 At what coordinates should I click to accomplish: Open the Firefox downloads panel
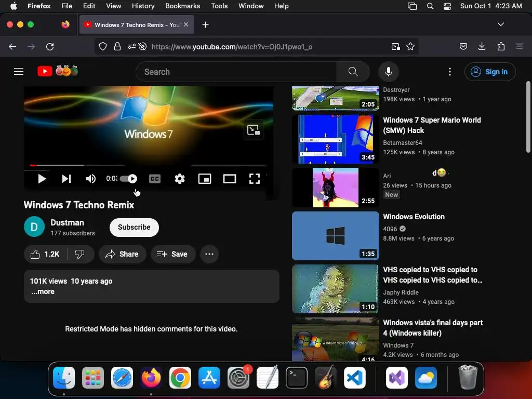pyautogui.click(x=482, y=46)
